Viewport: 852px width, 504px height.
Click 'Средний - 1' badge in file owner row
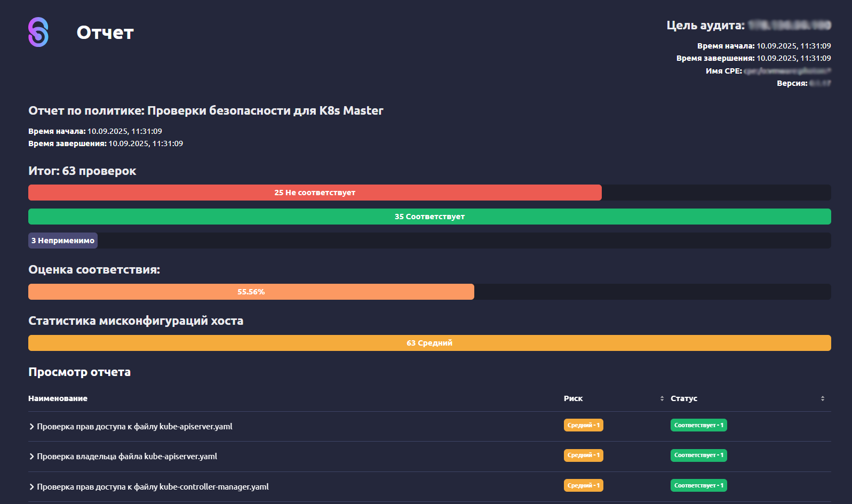583,455
